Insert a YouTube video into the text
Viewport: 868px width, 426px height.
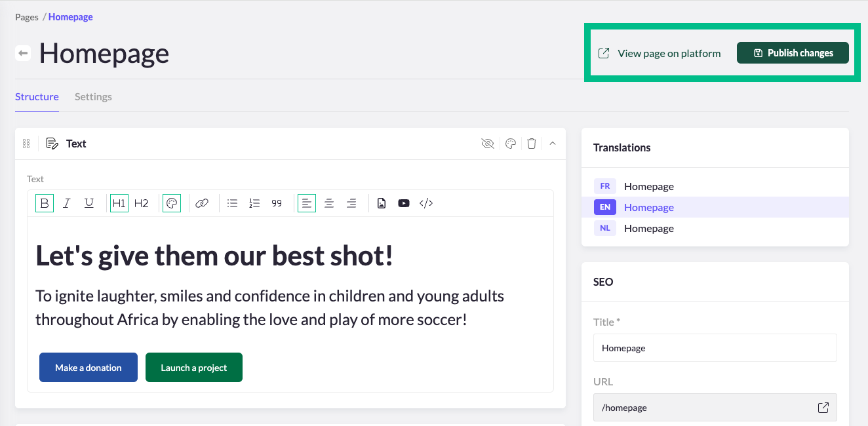(x=404, y=203)
